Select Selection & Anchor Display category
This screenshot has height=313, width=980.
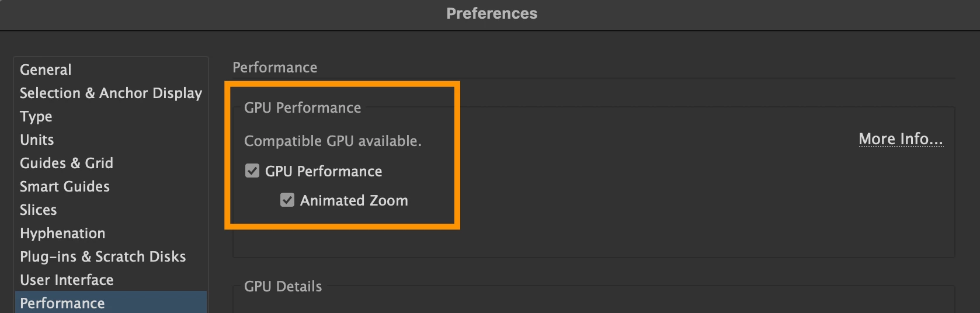point(110,93)
